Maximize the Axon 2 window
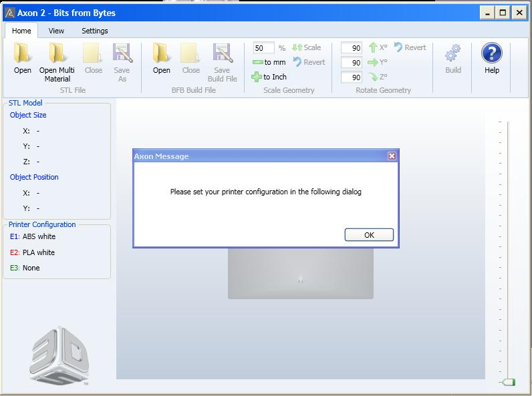The height and width of the screenshot is (396, 532). tap(503, 13)
